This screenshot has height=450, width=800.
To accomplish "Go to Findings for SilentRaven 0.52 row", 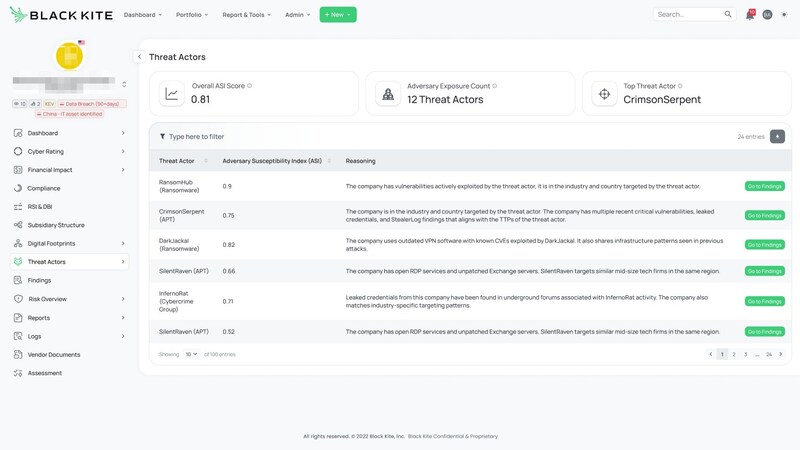I will [764, 332].
